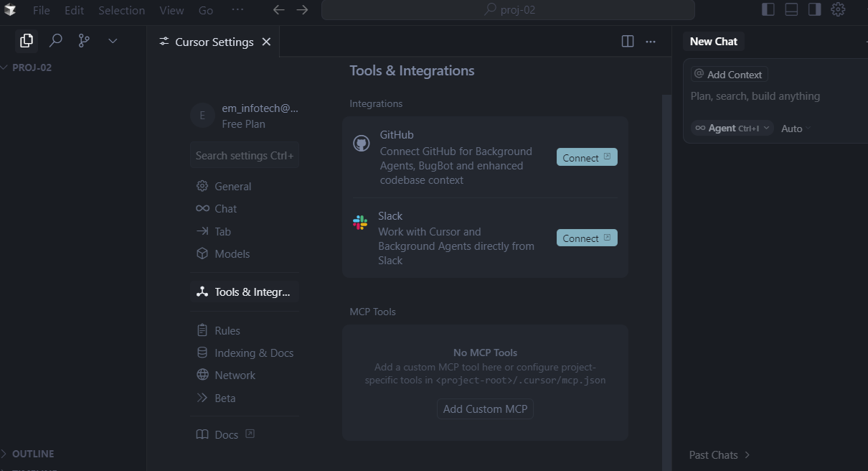This screenshot has height=471, width=868.
Task: Toggle the AI pane layout icon
Action: point(814,9)
